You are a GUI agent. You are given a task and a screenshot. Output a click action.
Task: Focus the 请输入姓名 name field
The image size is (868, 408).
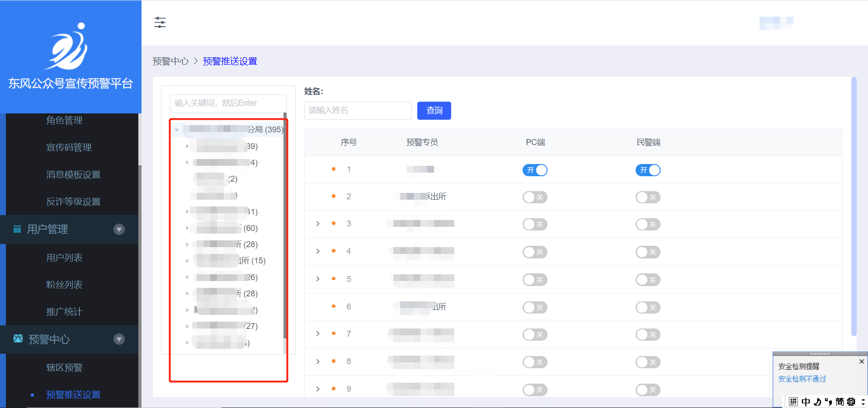pyautogui.click(x=358, y=111)
